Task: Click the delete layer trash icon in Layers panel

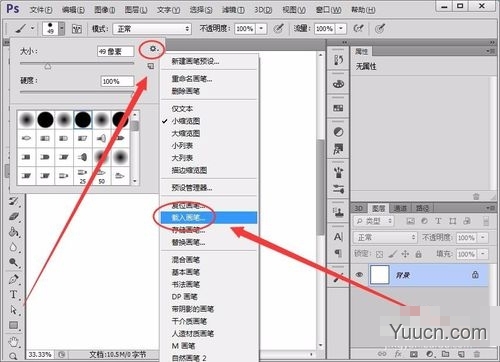Action: 477,354
